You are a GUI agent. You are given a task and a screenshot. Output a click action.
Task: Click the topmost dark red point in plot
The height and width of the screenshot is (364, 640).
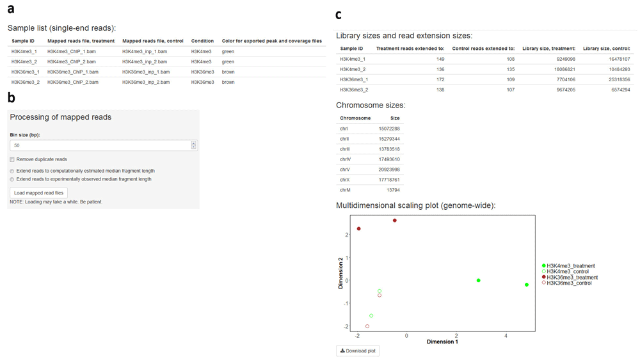395,221
